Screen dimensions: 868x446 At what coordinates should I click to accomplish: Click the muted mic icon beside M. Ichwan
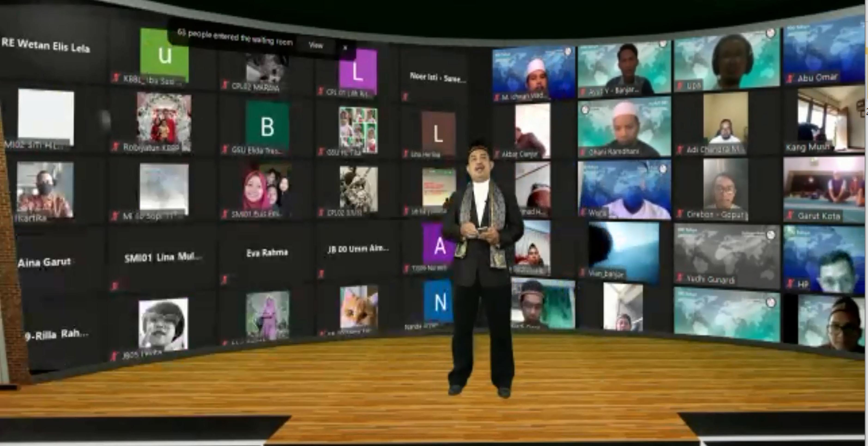click(497, 98)
